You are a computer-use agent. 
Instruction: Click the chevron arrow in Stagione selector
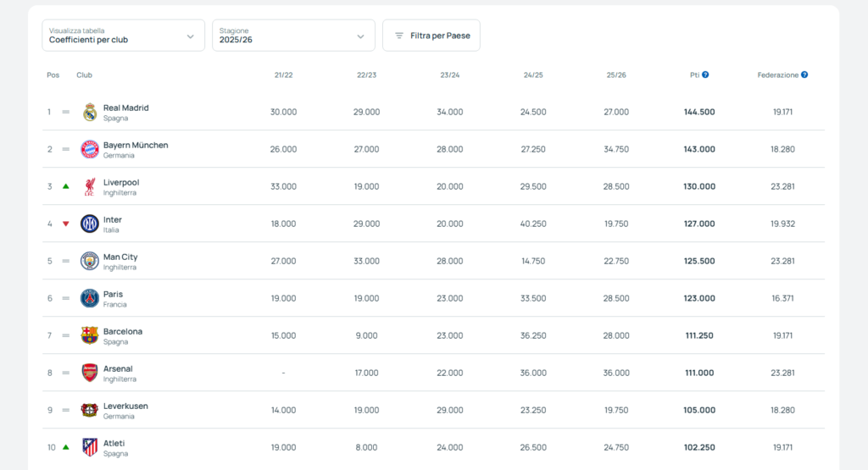point(360,36)
